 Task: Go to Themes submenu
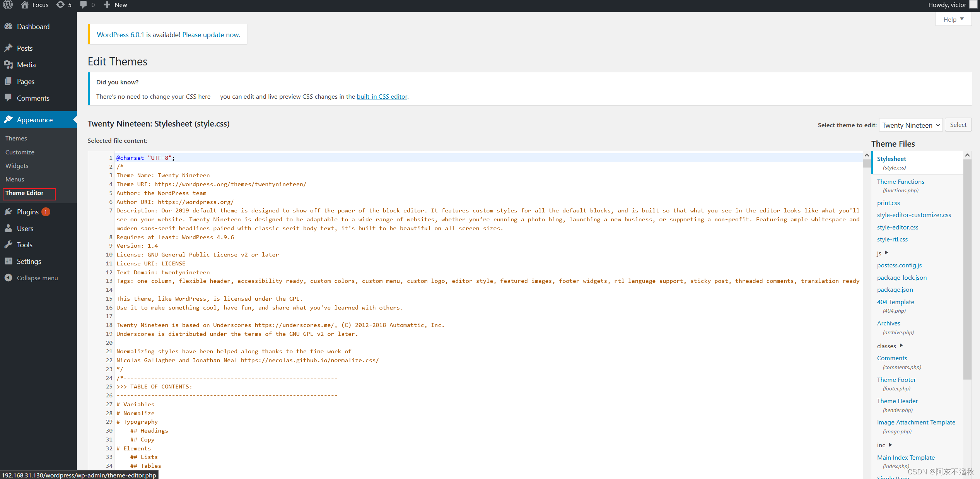tap(16, 138)
